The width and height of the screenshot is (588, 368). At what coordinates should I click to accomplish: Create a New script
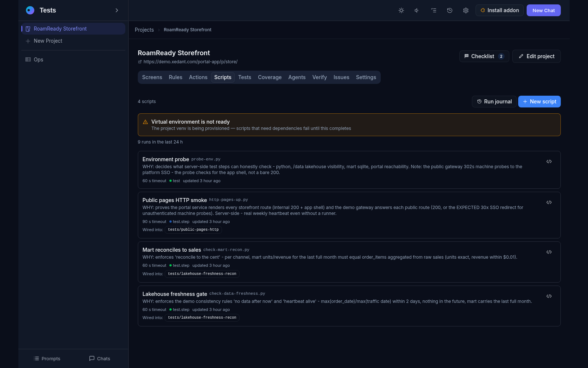(539, 102)
